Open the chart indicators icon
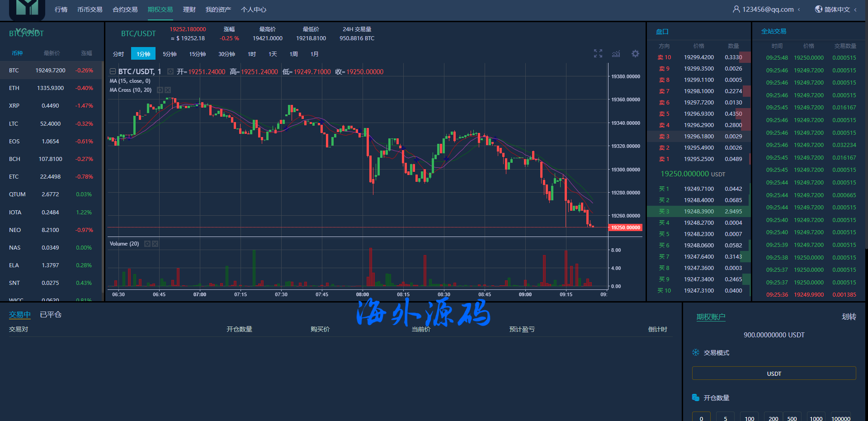The height and width of the screenshot is (421, 868). click(616, 54)
